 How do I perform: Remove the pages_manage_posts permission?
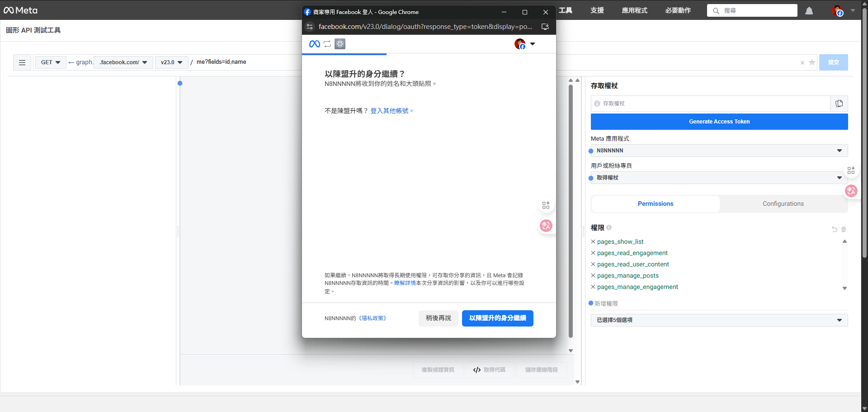pos(594,275)
